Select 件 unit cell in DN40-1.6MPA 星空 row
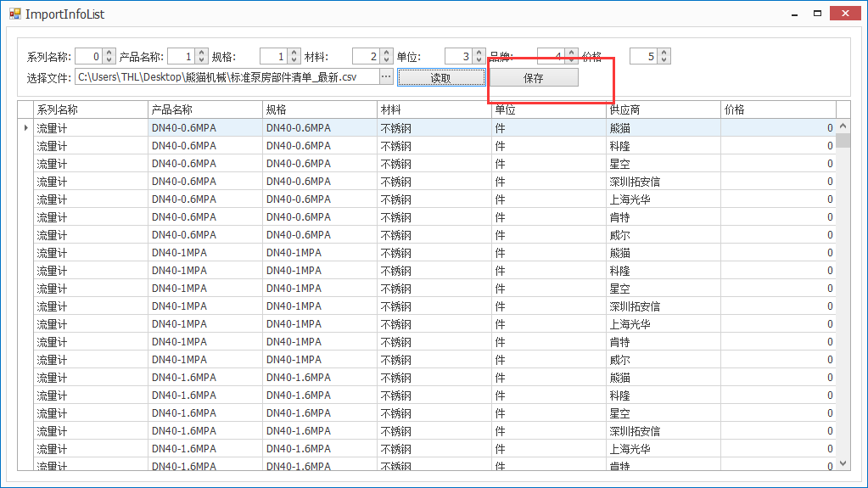Screen dimensions: 868x488 coord(549,412)
